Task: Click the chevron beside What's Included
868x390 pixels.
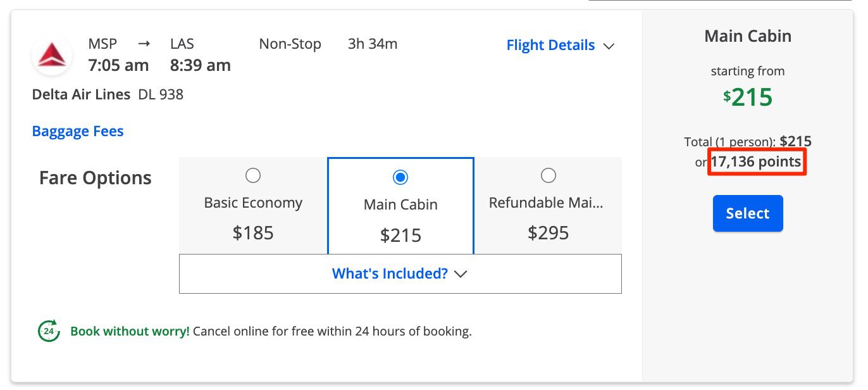Action: [x=461, y=274]
